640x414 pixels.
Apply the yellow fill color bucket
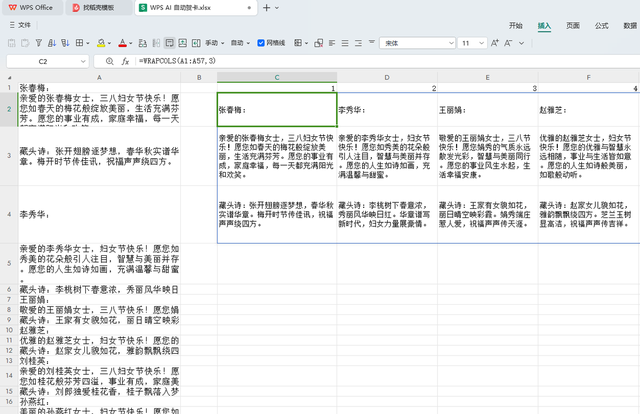101,43
